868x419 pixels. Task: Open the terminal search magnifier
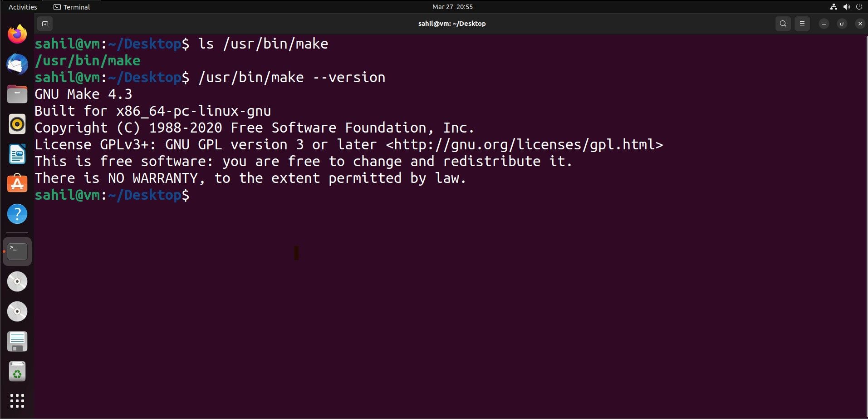pyautogui.click(x=783, y=24)
